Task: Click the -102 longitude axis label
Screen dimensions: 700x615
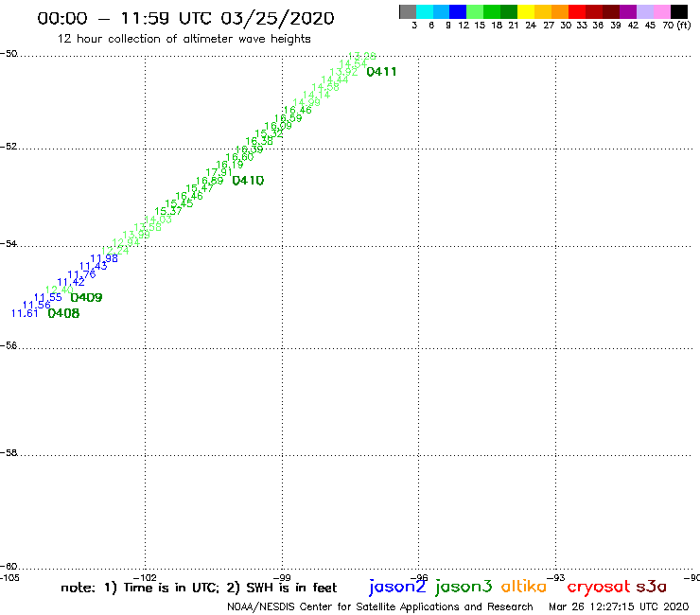Action: coord(145,577)
